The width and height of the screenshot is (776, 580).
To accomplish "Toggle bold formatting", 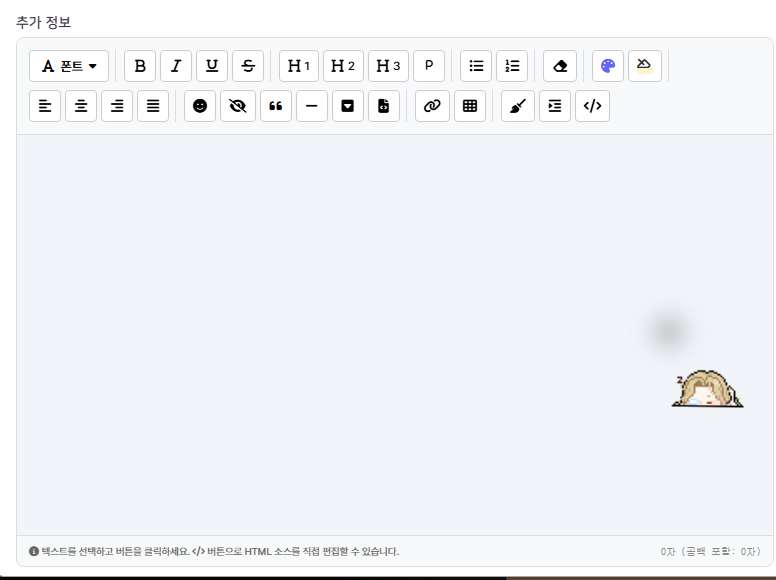I will (x=140, y=66).
